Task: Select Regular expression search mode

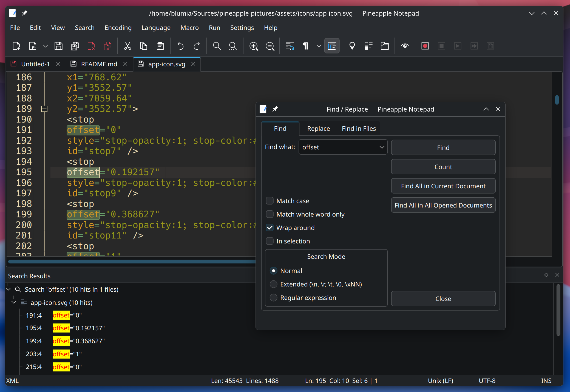Action: click(x=273, y=298)
